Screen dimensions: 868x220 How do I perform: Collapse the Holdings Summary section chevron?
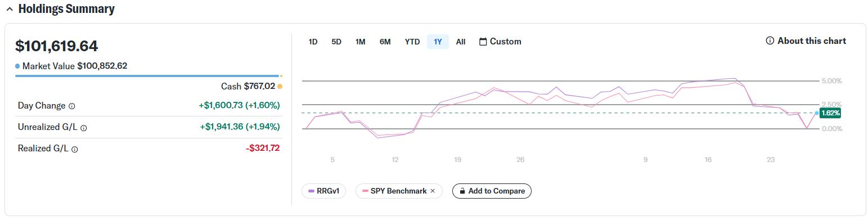[9, 10]
